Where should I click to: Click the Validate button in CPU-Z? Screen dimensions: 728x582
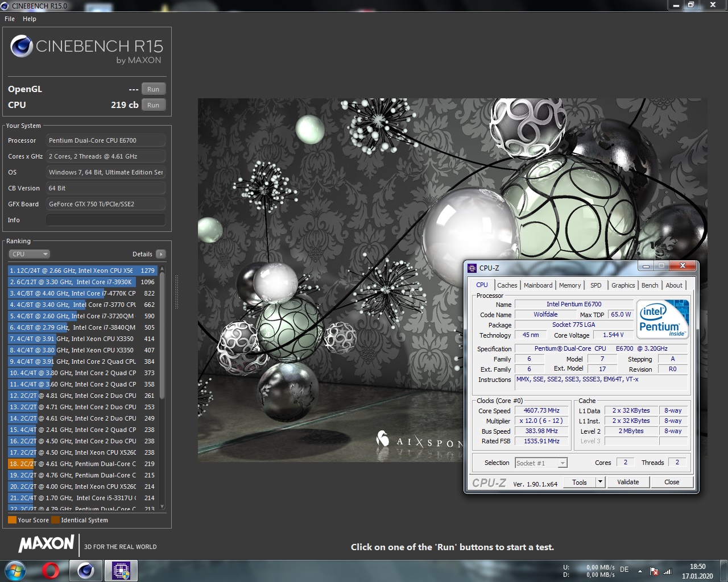click(628, 482)
